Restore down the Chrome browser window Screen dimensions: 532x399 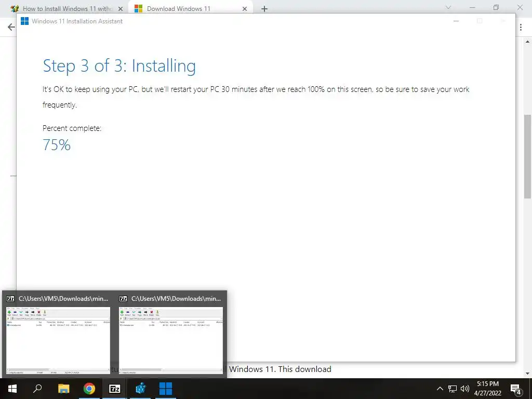click(496, 7)
